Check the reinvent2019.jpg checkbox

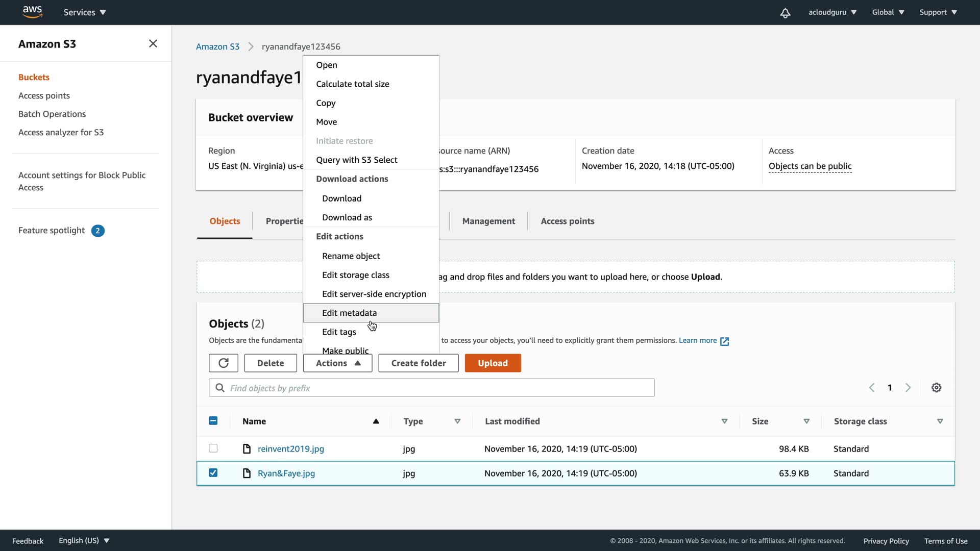point(213,448)
